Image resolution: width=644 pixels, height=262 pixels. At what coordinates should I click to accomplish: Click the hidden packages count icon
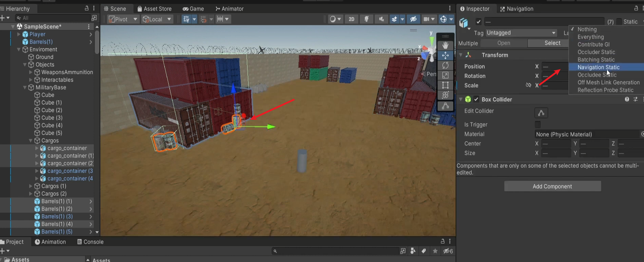448,251
